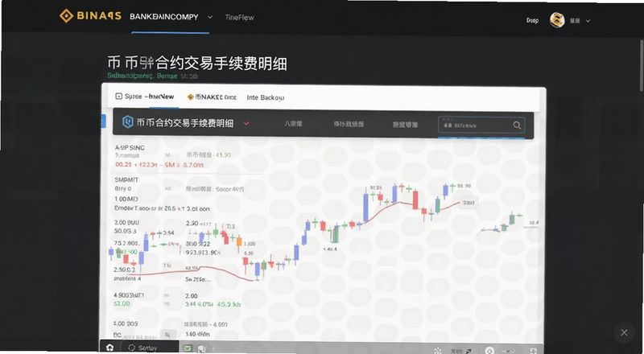Screen dimensions: 644x354
Task: Click the green app icon in bottom bar
Action: 188,348
